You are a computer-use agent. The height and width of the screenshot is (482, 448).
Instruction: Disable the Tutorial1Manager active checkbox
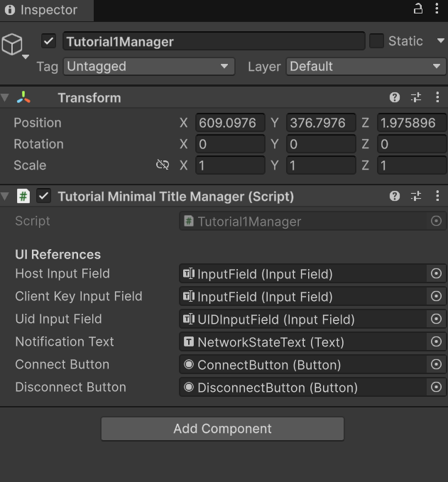tap(48, 41)
